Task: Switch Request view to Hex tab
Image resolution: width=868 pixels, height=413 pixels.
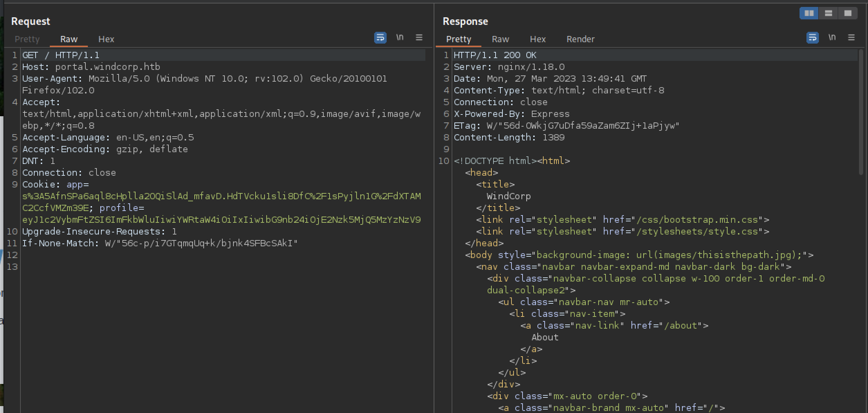Action: [x=106, y=39]
